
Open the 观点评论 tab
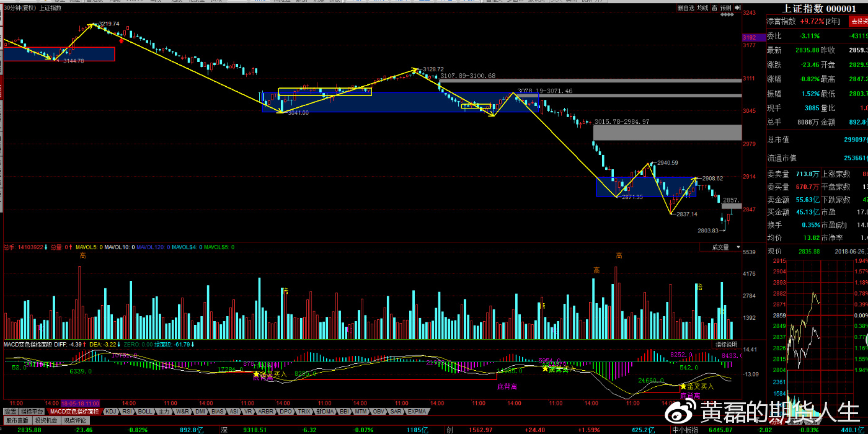[x=75, y=420]
